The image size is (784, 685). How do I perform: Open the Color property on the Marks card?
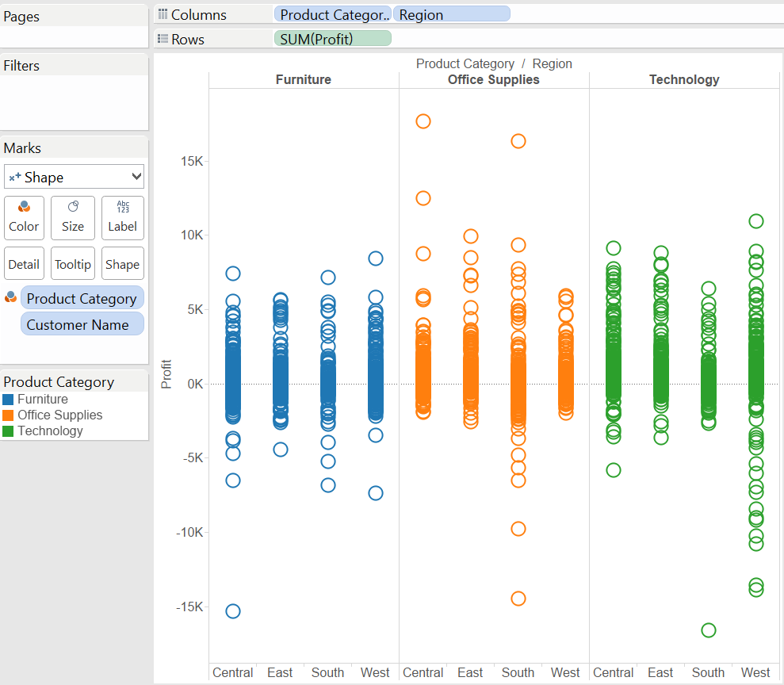pyautogui.click(x=24, y=217)
